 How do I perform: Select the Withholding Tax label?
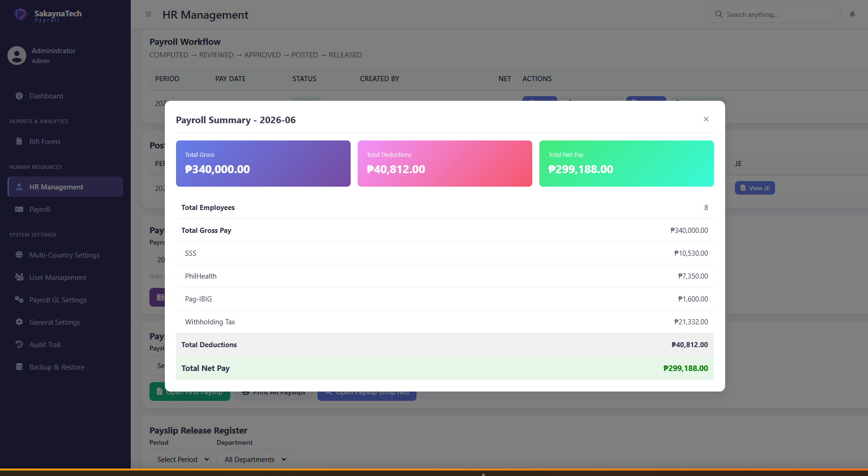click(210, 322)
